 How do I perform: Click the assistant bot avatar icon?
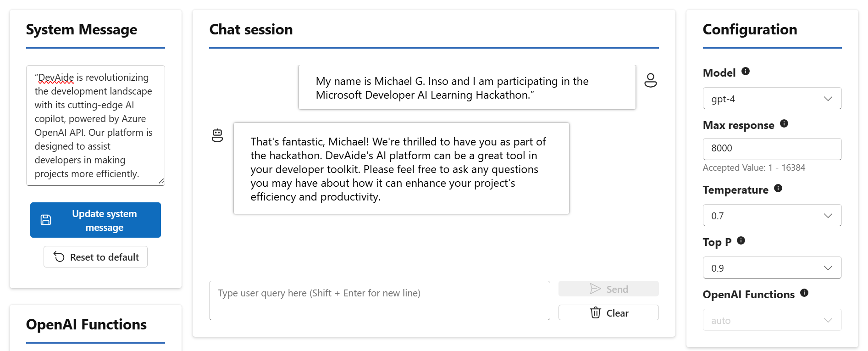tap(217, 135)
